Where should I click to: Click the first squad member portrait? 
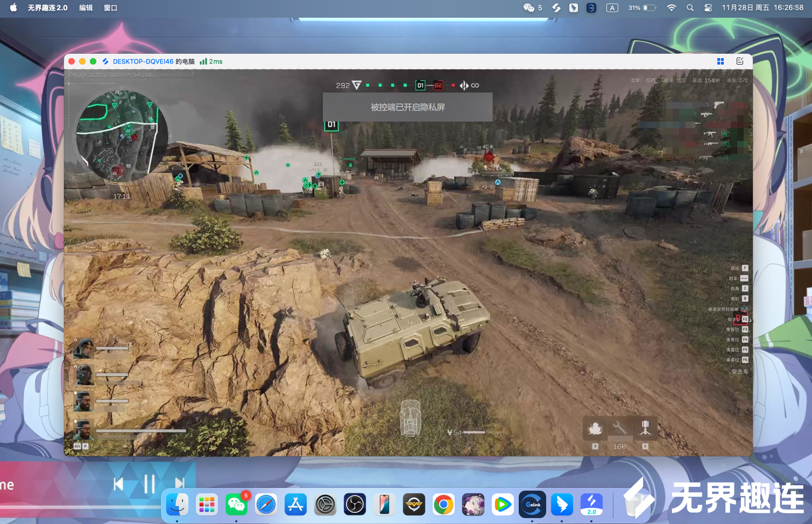click(x=84, y=349)
